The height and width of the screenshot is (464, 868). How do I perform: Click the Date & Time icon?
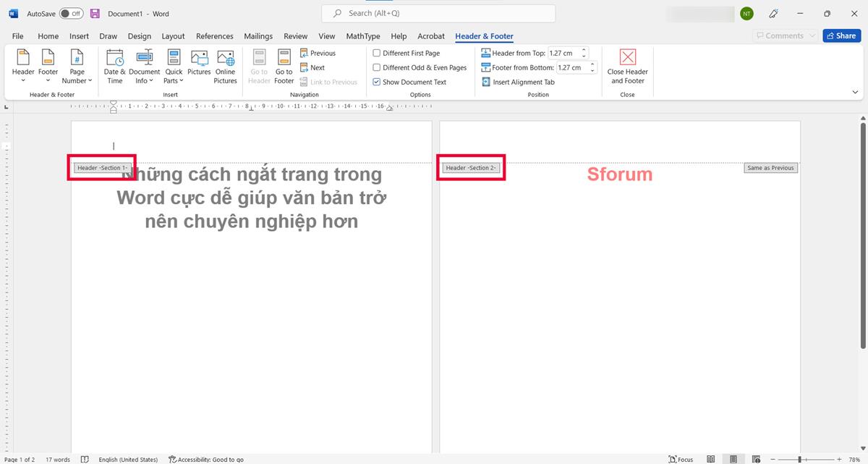coord(114,59)
